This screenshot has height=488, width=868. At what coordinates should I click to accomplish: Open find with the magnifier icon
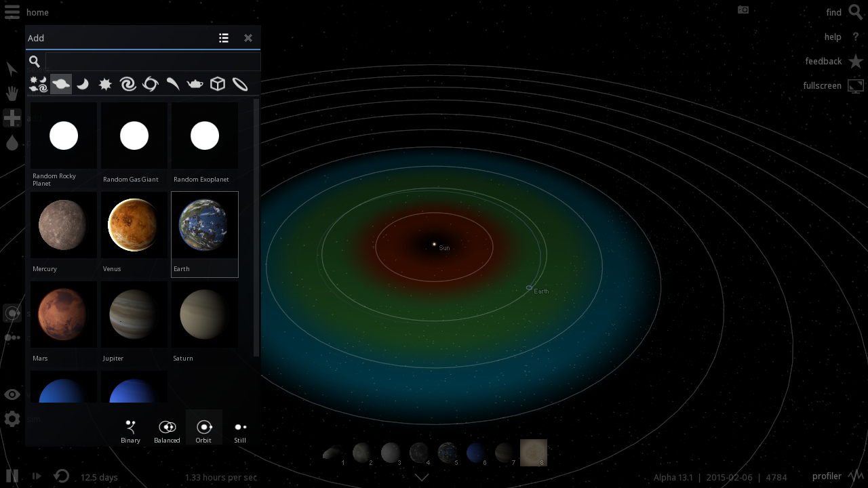[856, 12]
